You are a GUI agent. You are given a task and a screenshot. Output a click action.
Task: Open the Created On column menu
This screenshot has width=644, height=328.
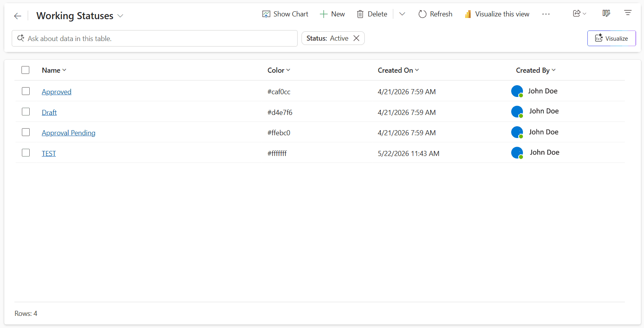click(398, 70)
